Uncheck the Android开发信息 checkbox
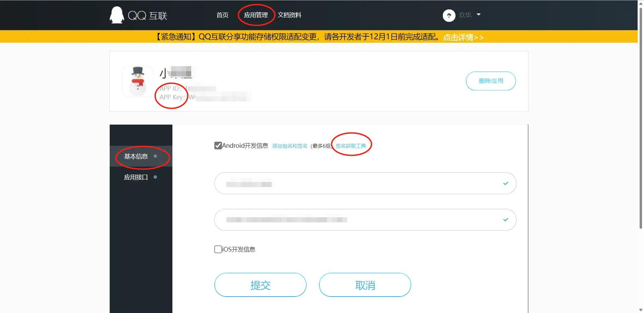Screen dimensions: 644x313 click(x=218, y=145)
